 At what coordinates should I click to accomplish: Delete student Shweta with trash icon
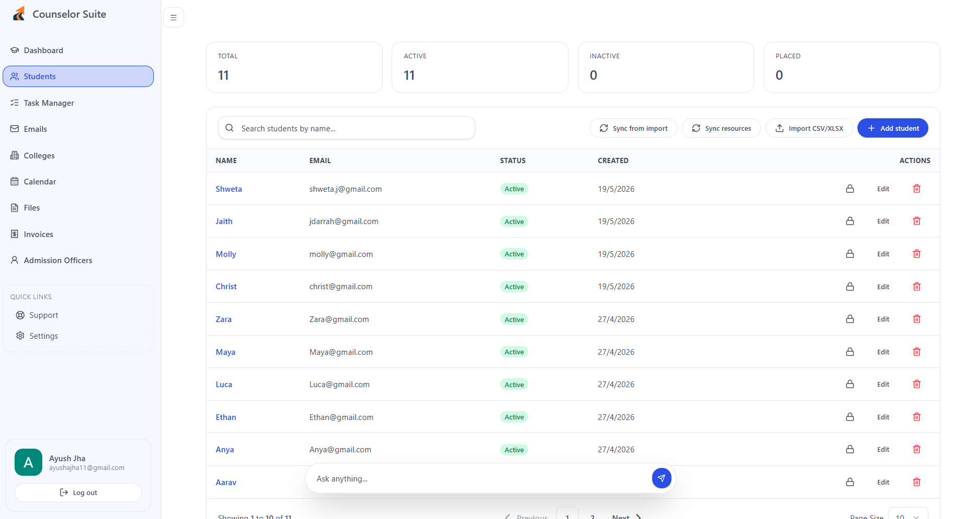click(916, 189)
